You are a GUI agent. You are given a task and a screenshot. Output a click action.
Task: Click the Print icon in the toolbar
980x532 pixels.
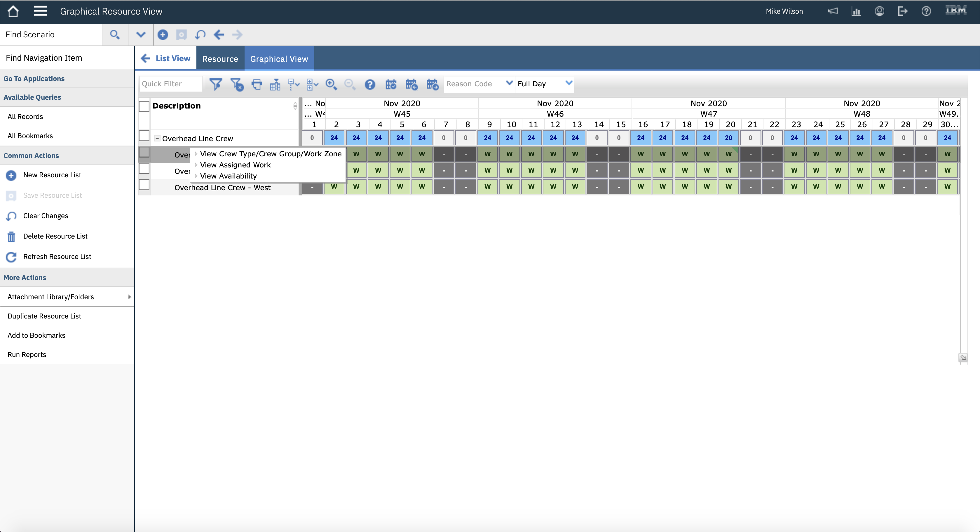[257, 84]
